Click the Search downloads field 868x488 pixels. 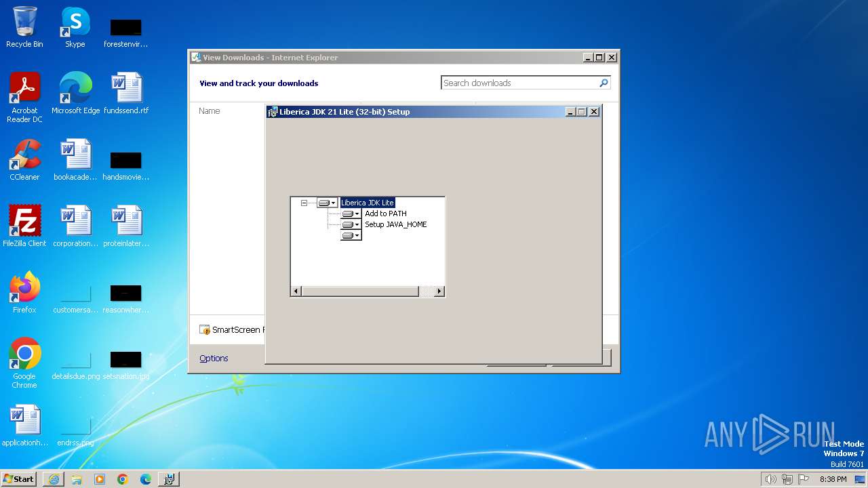(519, 83)
